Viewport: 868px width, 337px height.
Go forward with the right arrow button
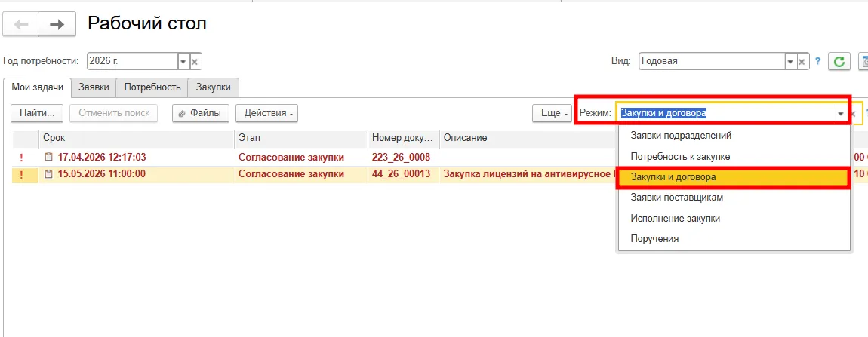(57, 24)
